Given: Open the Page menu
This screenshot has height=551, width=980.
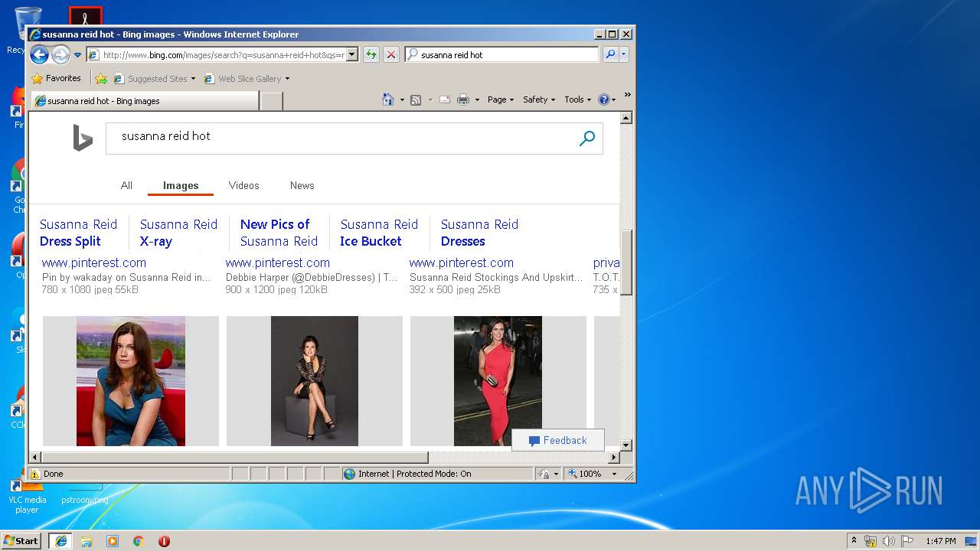Looking at the screenshot, I should tap(501, 99).
